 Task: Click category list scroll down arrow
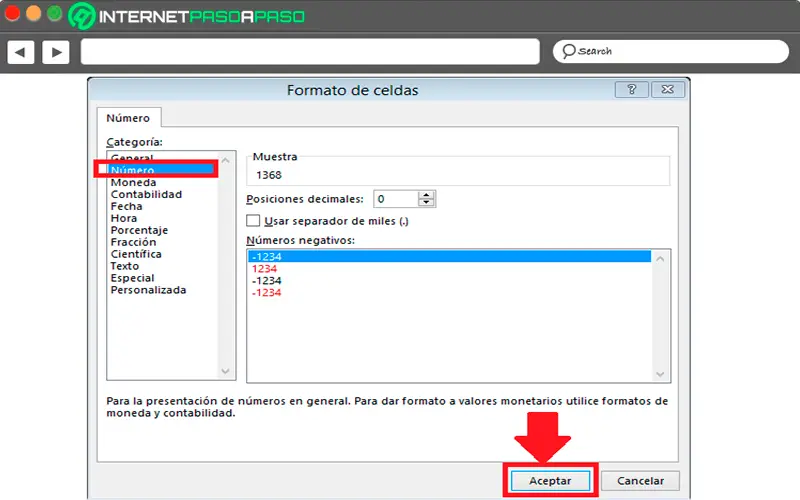click(226, 371)
